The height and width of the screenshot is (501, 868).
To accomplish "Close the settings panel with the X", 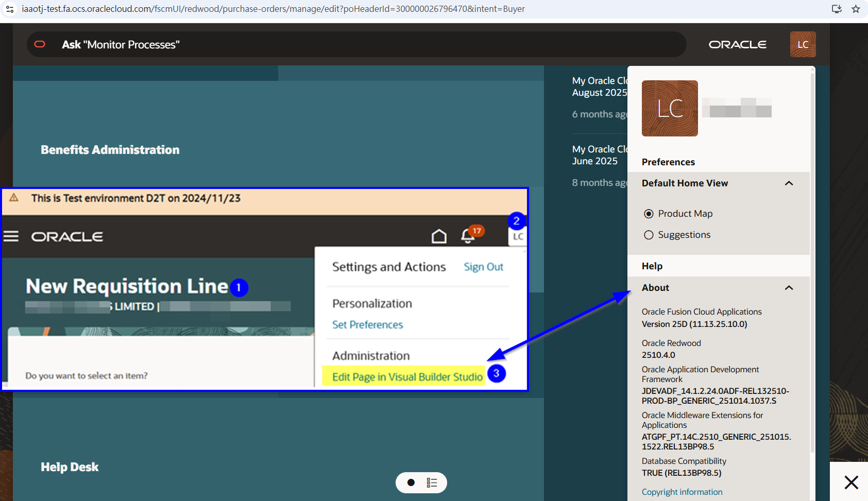I will click(x=851, y=482).
